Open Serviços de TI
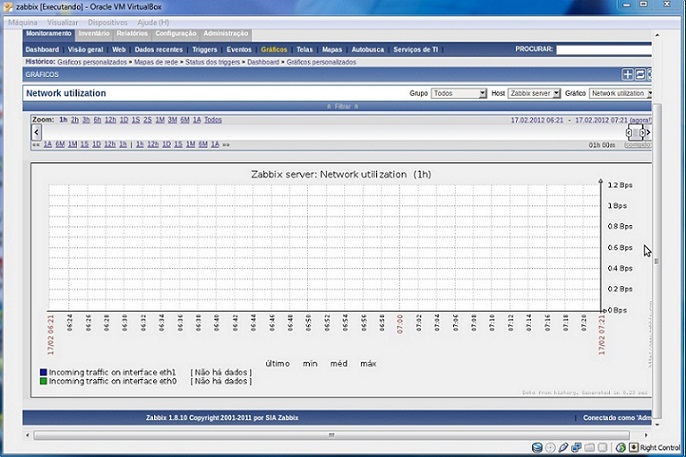This screenshot has height=457, width=686. point(416,50)
